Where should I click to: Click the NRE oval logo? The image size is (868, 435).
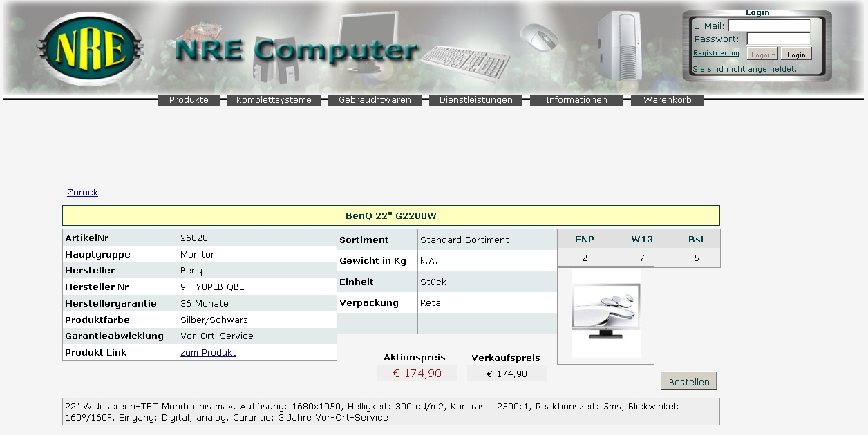pyautogui.click(x=90, y=49)
